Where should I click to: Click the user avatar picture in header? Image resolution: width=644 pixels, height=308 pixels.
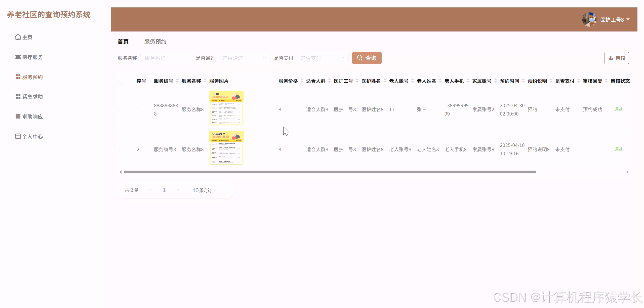[x=589, y=19]
